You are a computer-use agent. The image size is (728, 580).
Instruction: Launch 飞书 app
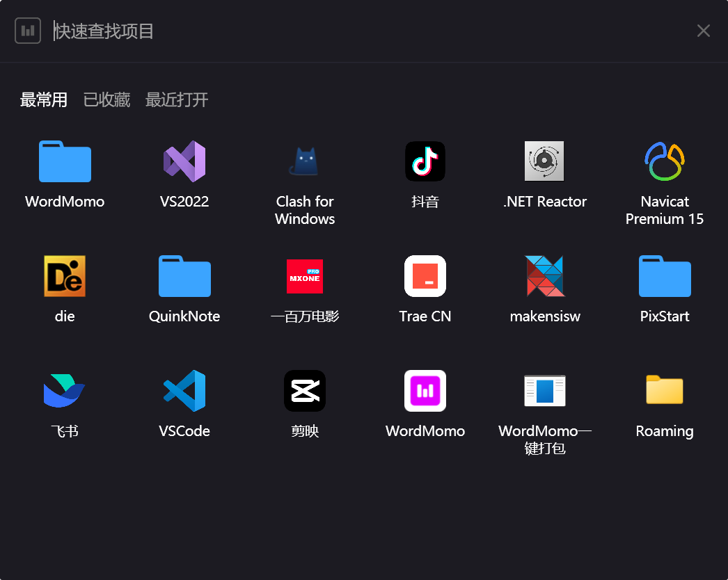pyautogui.click(x=65, y=391)
